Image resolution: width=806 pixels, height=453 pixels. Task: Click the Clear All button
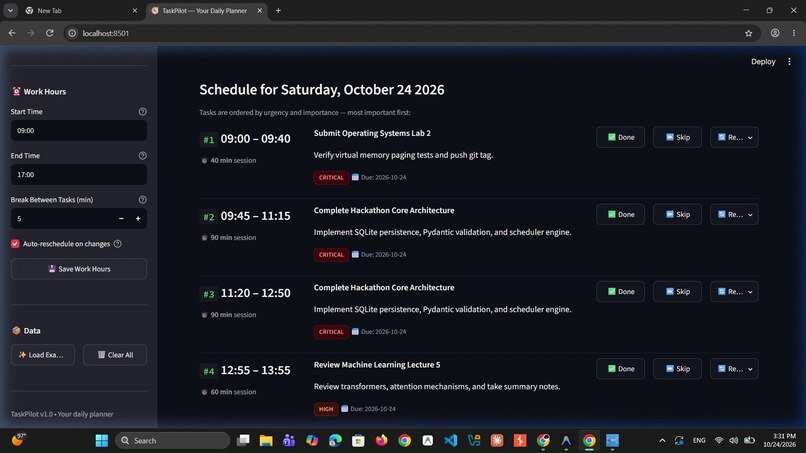point(115,355)
